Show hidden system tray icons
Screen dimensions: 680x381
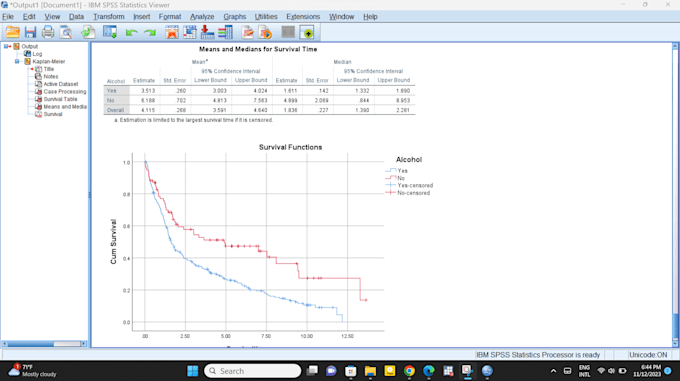pos(553,371)
